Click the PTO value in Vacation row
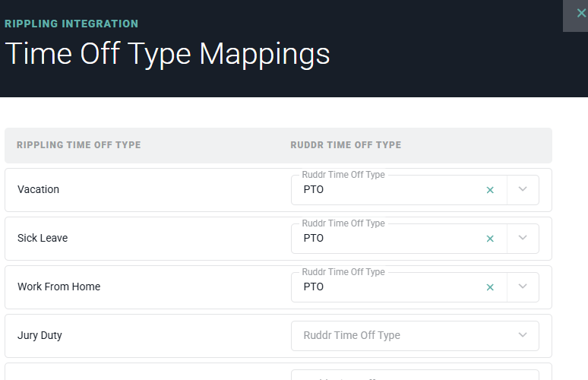 (x=314, y=190)
